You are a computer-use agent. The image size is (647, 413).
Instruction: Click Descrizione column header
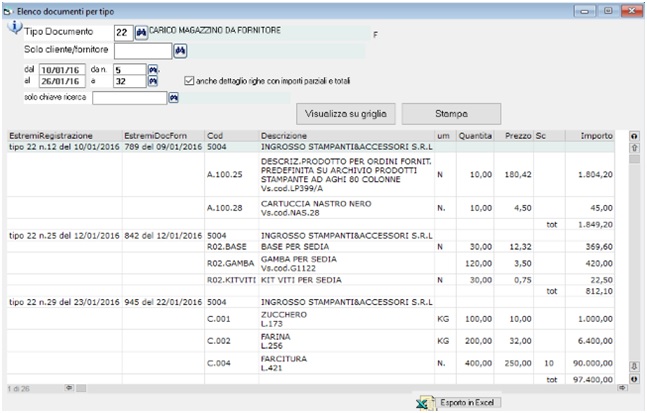point(347,136)
